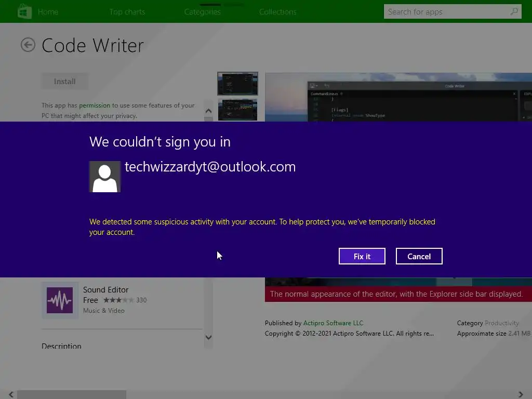Click the search magnifier icon
532x399 pixels.
514,11
